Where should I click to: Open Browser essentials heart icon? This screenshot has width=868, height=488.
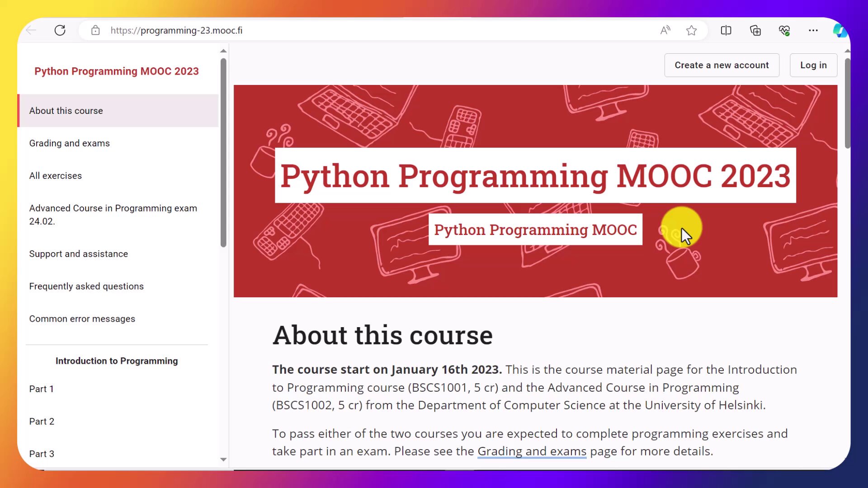[x=784, y=30]
